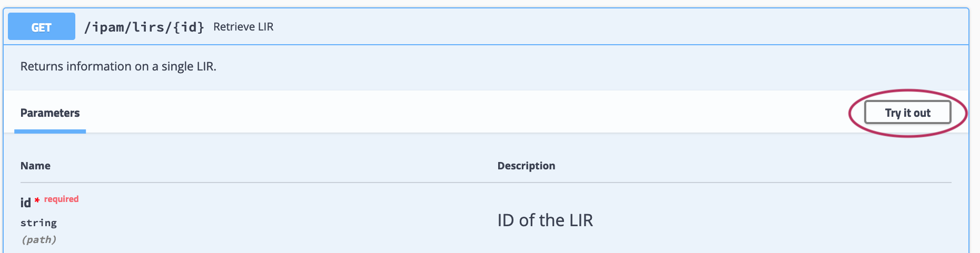Click the blue GET method badge
The height and width of the screenshot is (253, 980).
[42, 27]
